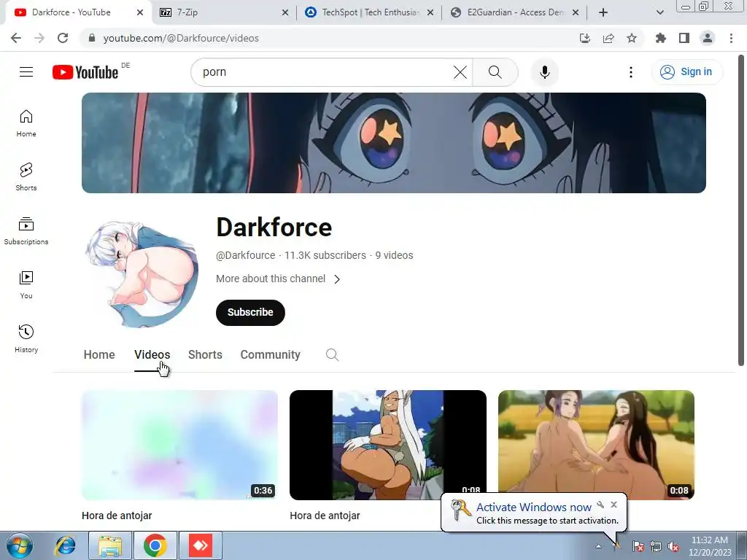This screenshot has height=560, width=747.
Task: Go to Home in the sidebar
Action: (26, 123)
